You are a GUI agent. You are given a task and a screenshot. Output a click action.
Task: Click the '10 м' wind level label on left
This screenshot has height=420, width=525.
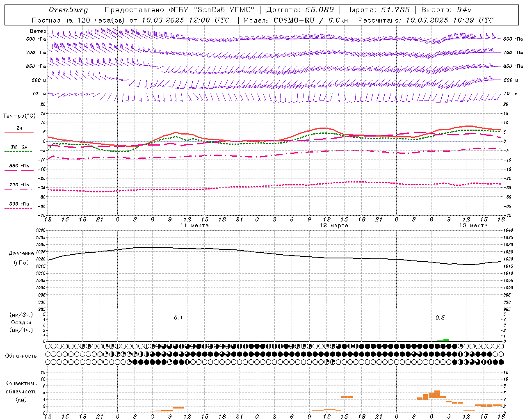pyautogui.click(x=39, y=94)
